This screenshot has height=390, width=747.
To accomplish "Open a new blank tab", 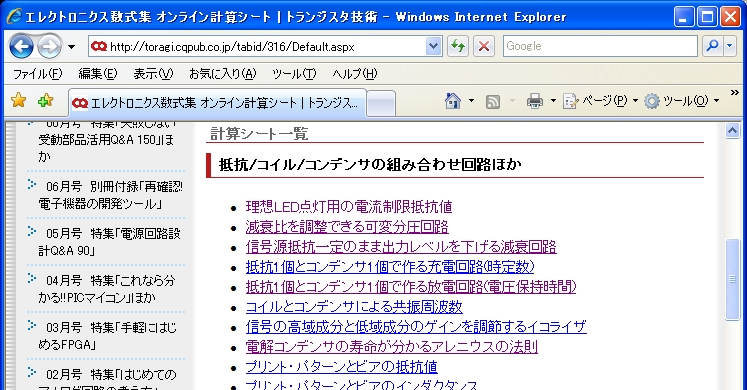I will [381, 103].
